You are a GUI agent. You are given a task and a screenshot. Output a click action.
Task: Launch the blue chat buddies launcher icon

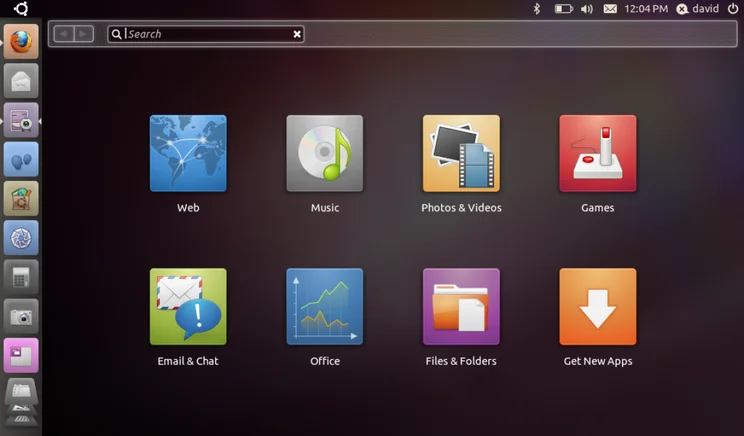tap(21, 159)
